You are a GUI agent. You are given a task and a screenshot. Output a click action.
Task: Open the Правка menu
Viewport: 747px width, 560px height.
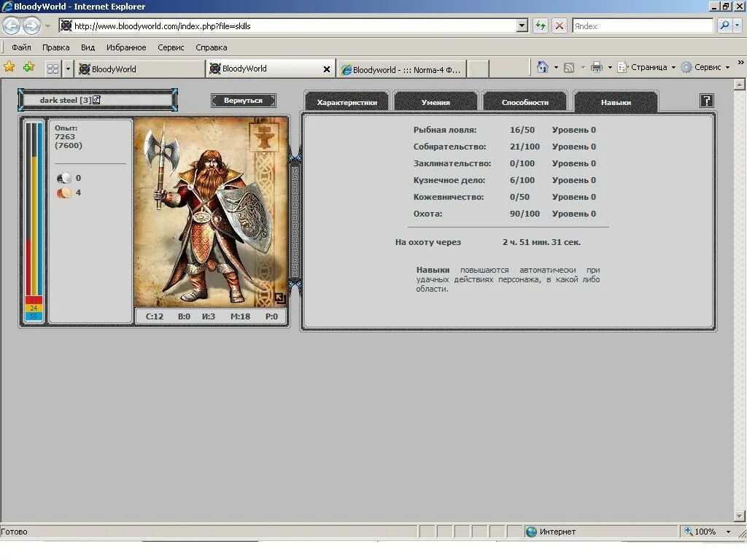point(55,47)
